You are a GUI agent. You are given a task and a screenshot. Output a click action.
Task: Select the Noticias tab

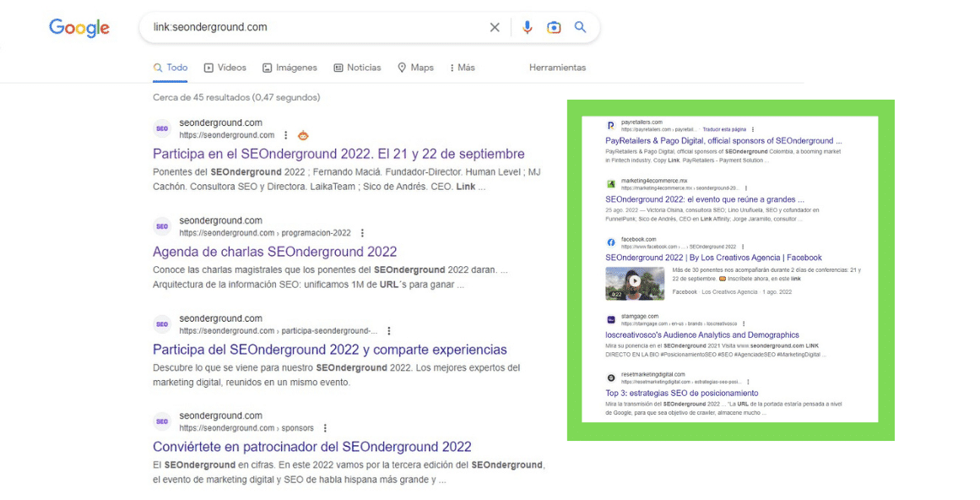pos(357,67)
